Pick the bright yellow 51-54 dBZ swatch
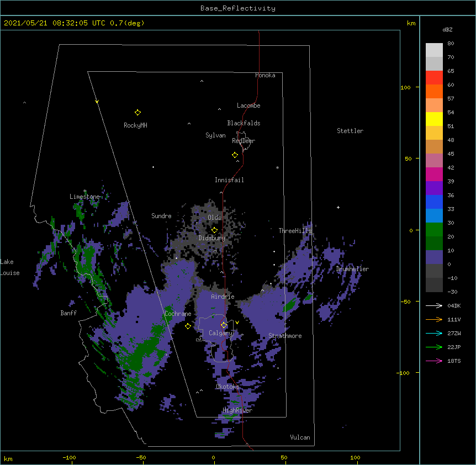476x465 pixels. coord(434,119)
